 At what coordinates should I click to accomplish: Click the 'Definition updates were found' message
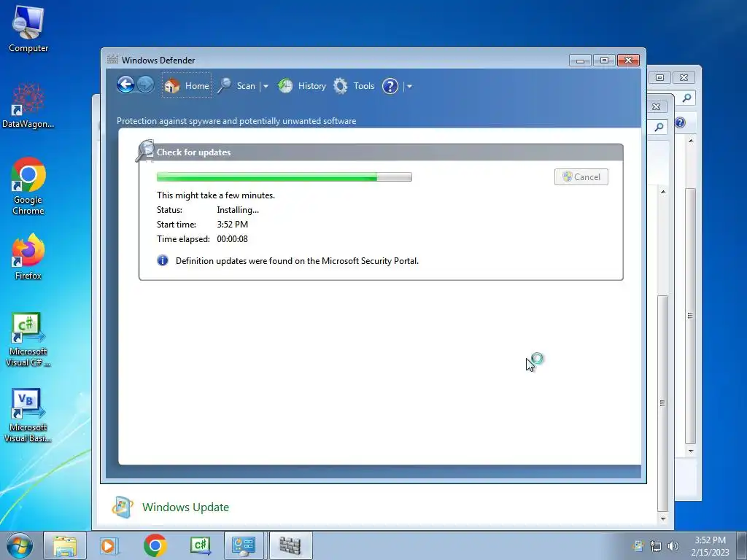(298, 260)
